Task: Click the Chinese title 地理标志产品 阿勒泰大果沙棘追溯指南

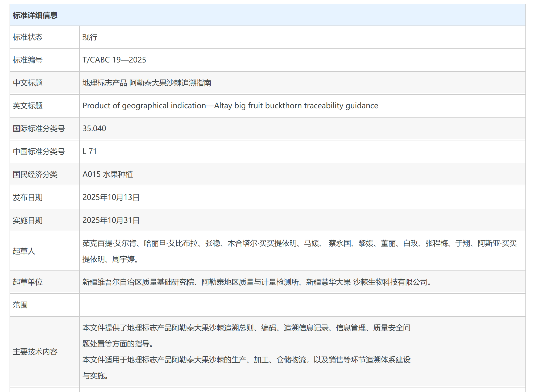Action: tap(147, 83)
